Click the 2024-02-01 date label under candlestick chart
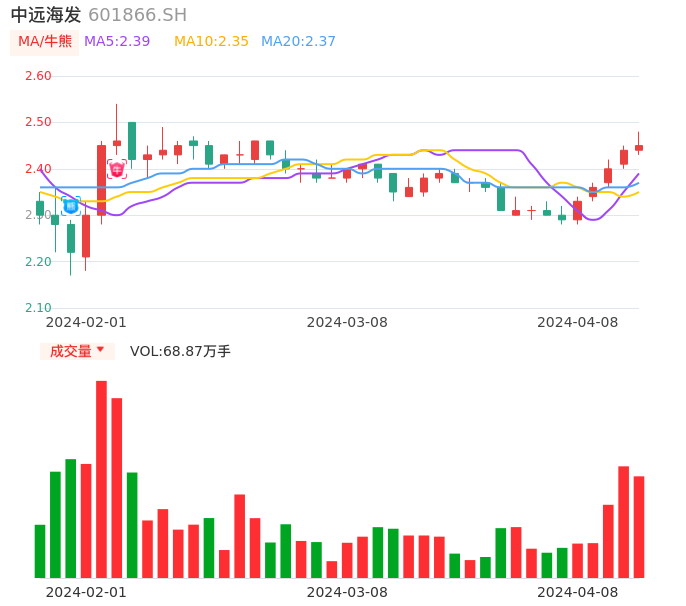Screen dimensions: 686x606 coord(86,322)
